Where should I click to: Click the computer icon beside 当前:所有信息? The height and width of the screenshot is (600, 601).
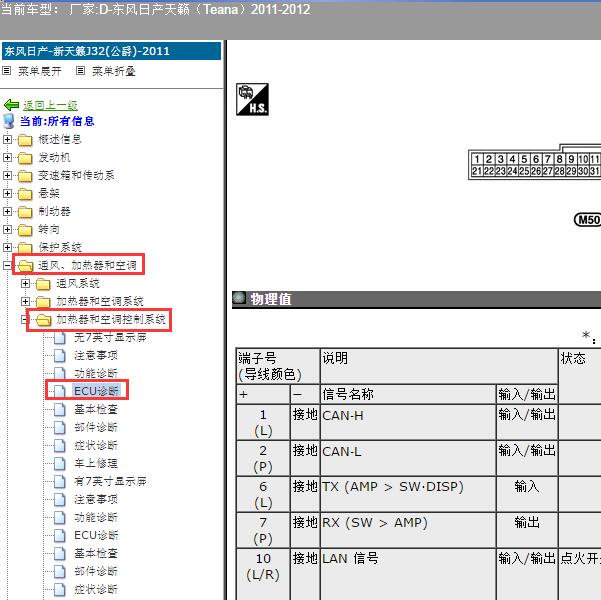8,122
